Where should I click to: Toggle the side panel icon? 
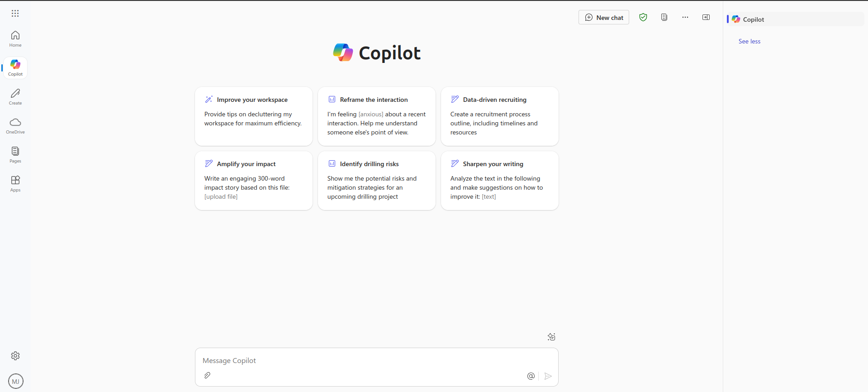point(706,17)
